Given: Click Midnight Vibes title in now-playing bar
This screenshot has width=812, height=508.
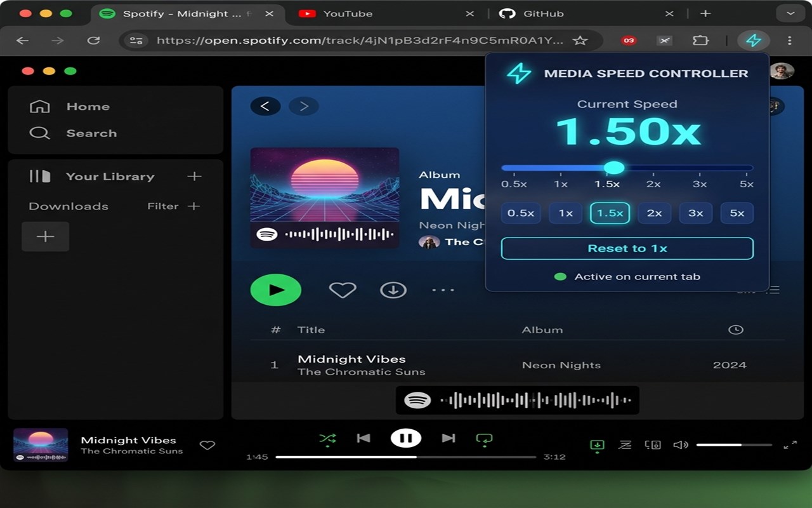Looking at the screenshot, I should click(x=129, y=440).
